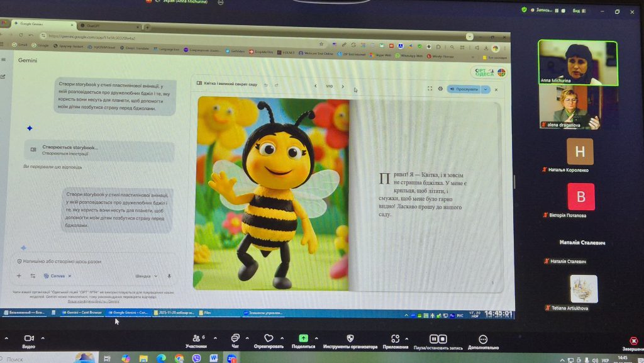
Task: Go to the next storybook page
Action: click(343, 86)
